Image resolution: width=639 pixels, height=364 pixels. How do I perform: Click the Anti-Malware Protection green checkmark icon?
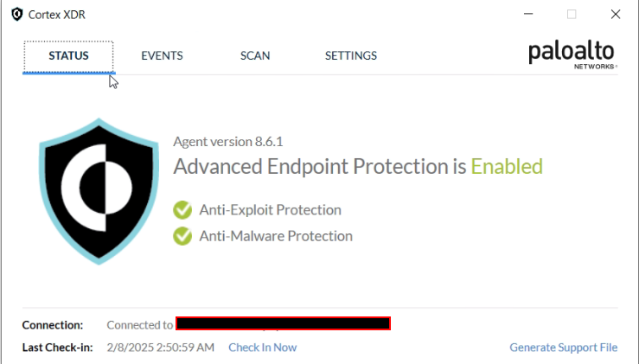coord(182,236)
